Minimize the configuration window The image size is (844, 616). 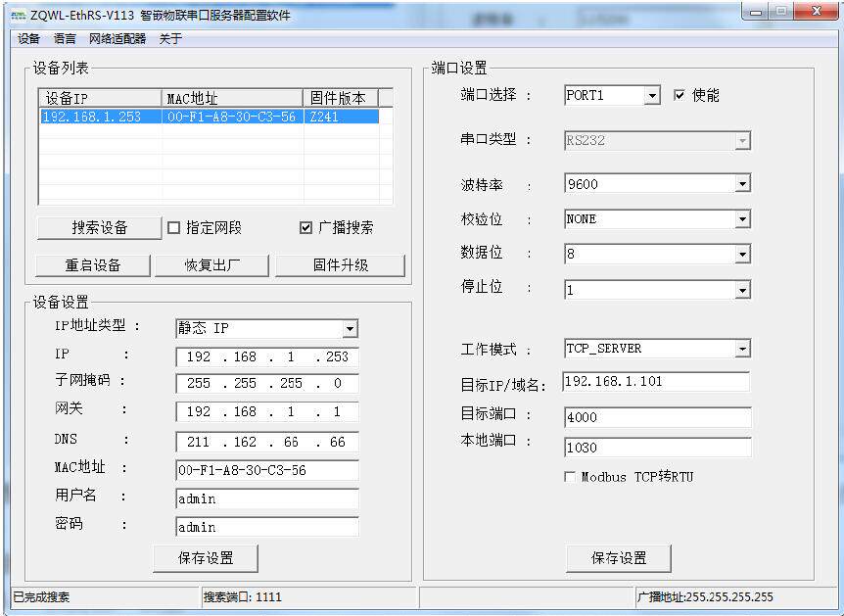tap(756, 12)
